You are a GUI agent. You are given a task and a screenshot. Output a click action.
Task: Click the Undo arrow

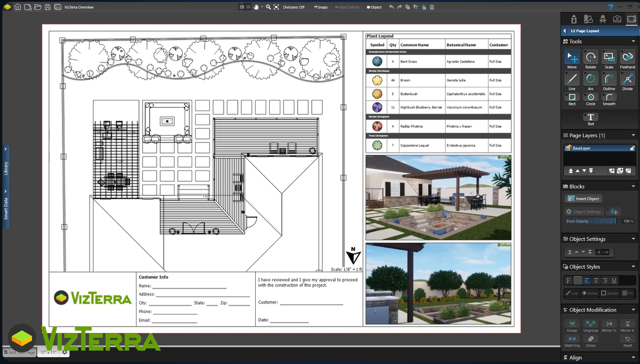coord(391,7)
